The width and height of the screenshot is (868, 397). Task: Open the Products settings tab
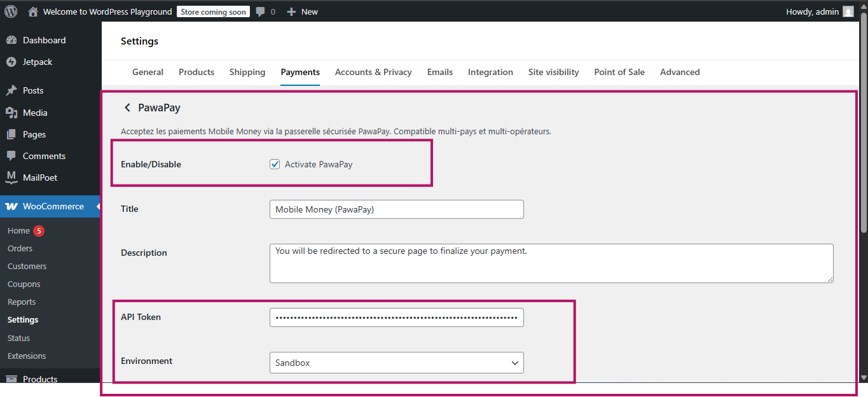tap(196, 72)
